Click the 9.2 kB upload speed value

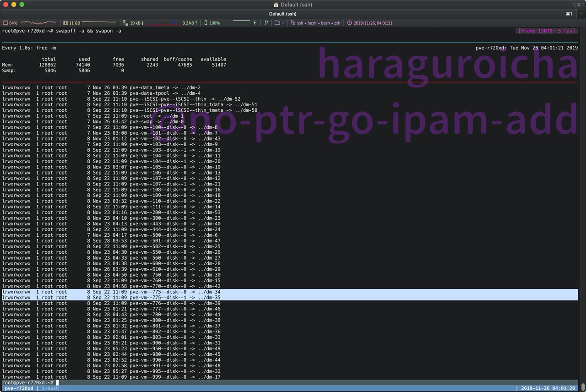click(x=190, y=23)
